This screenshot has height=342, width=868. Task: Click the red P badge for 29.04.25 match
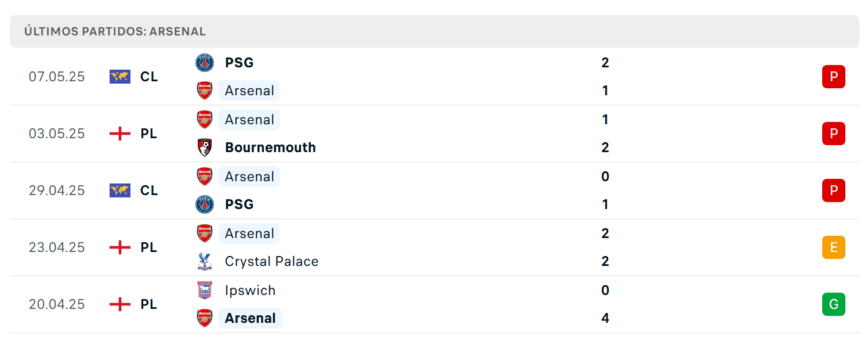pyautogui.click(x=834, y=190)
